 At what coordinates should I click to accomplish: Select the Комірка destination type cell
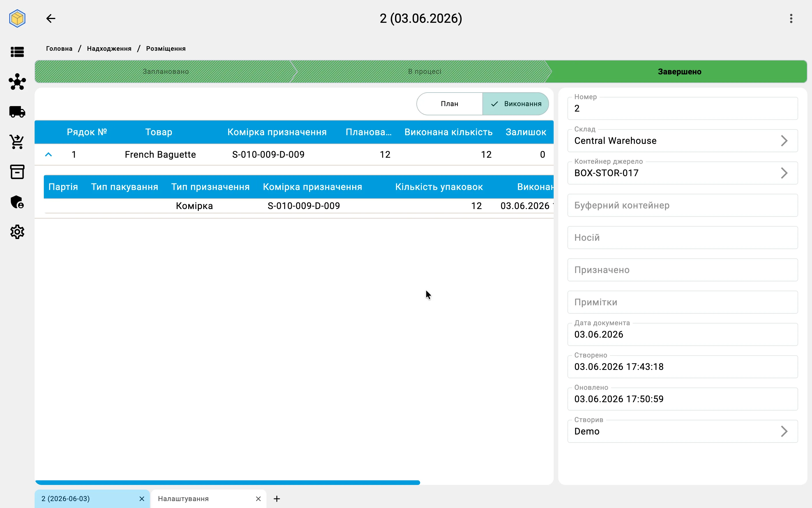195,206
